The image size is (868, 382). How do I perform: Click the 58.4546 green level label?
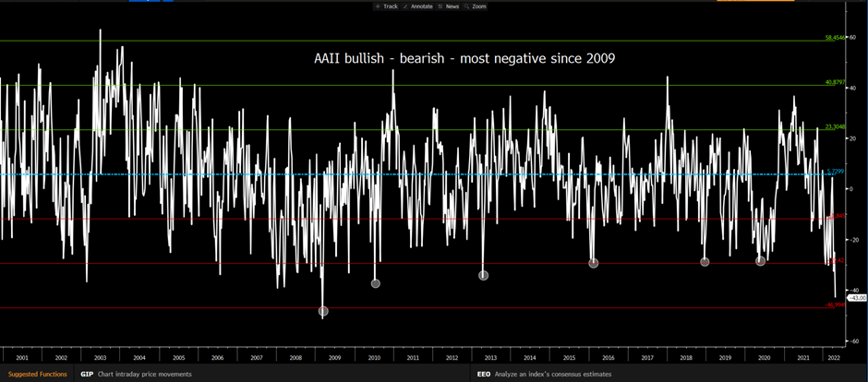[835, 38]
